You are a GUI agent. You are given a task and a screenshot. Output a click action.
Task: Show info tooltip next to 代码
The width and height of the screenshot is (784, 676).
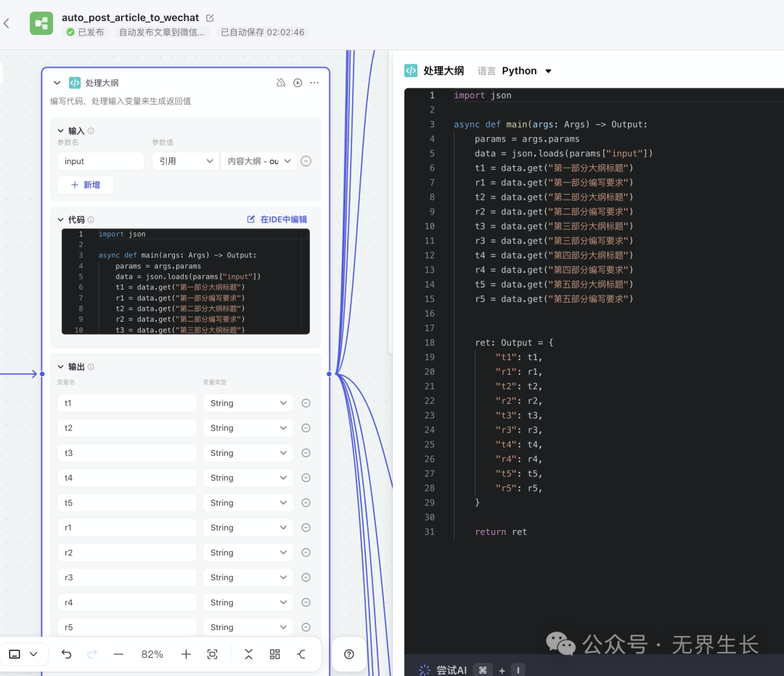tap(91, 219)
